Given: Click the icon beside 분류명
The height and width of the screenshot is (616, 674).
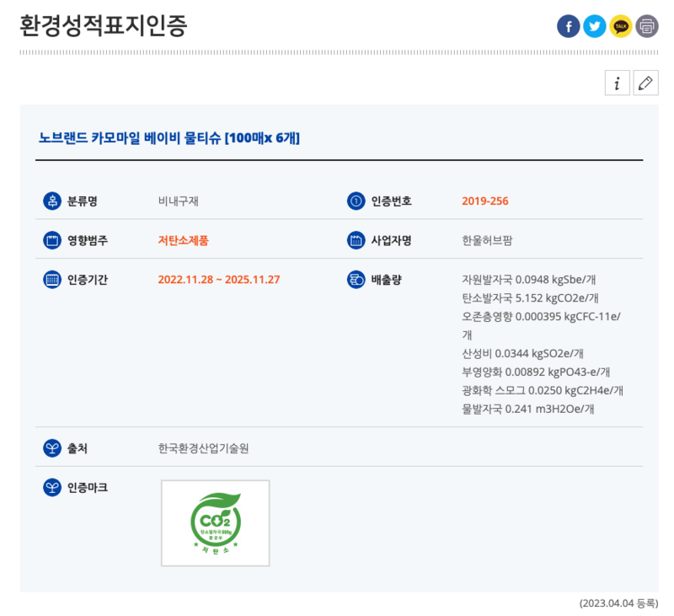Looking at the screenshot, I should pos(52,201).
